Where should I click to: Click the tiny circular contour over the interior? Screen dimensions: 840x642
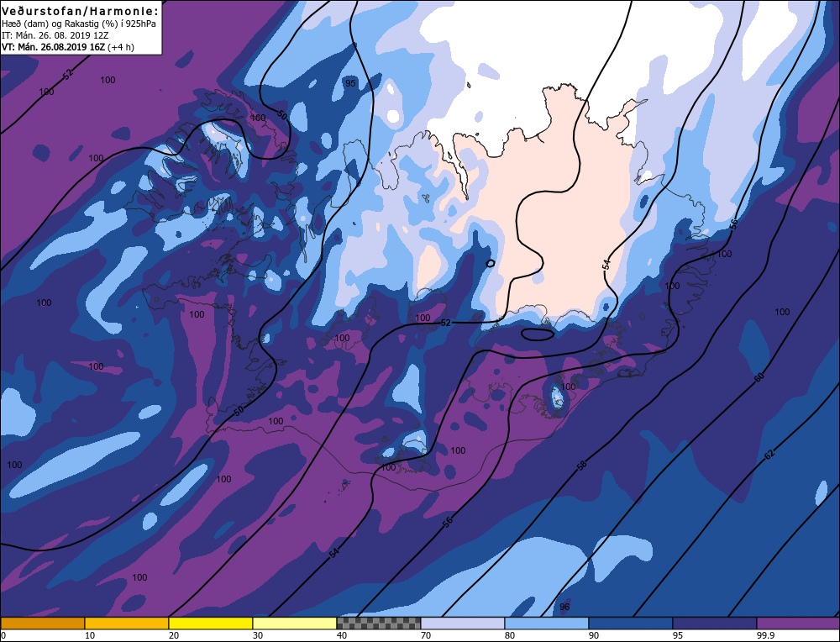(490, 263)
